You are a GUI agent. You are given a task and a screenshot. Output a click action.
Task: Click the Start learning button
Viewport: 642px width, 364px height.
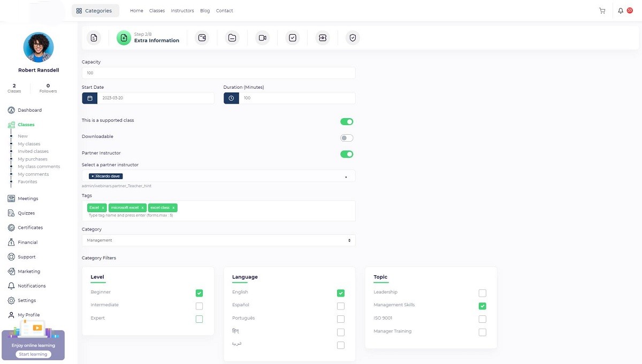33,354
